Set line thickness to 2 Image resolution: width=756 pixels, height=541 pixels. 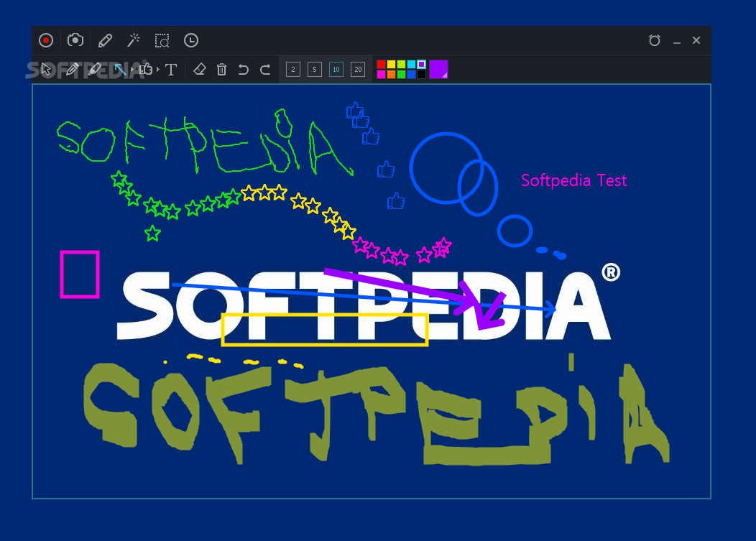tap(293, 70)
